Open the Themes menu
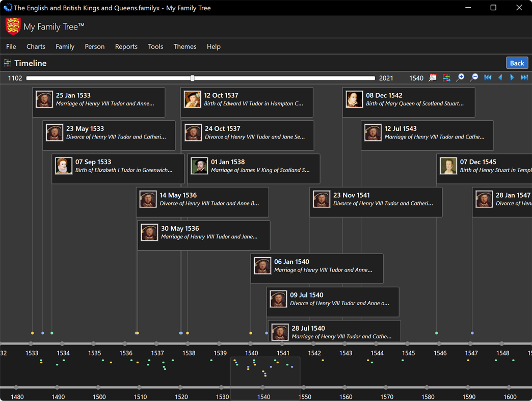The width and height of the screenshot is (532, 401). coord(184,46)
